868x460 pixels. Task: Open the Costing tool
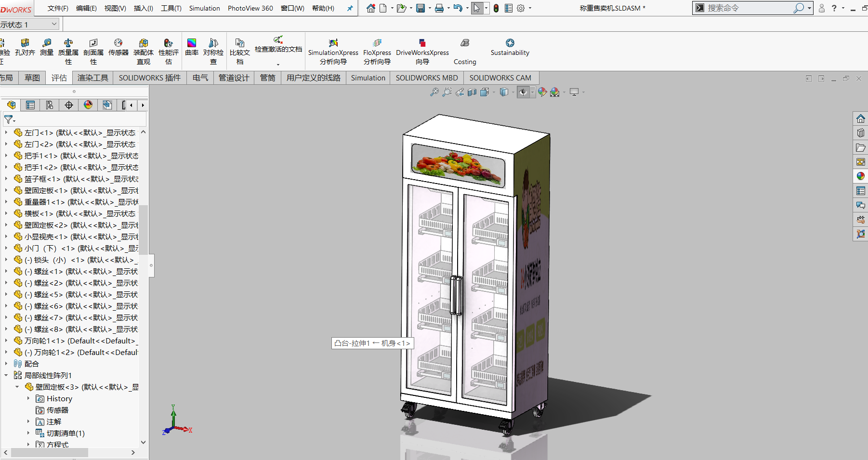pos(465,52)
